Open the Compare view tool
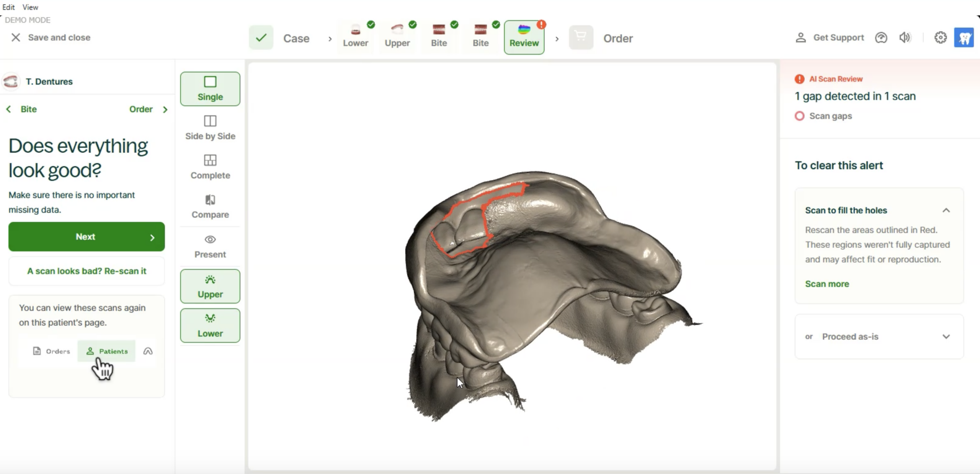The height and width of the screenshot is (474, 980). pyautogui.click(x=210, y=206)
